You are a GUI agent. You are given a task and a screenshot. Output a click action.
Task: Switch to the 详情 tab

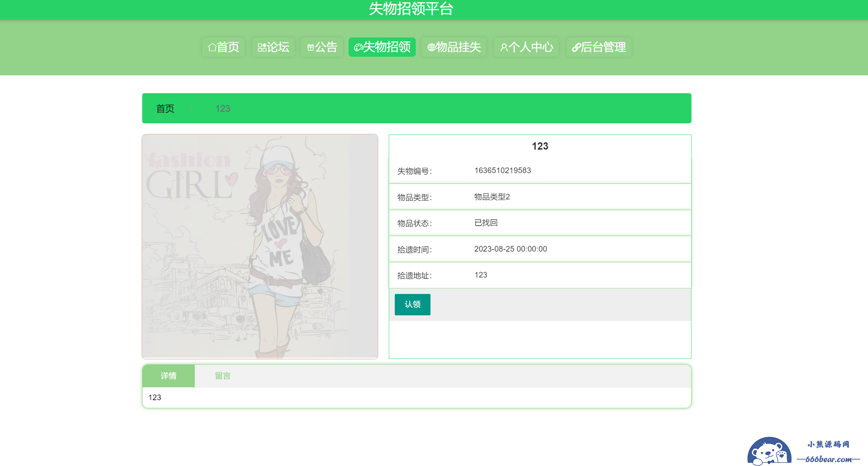168,376
